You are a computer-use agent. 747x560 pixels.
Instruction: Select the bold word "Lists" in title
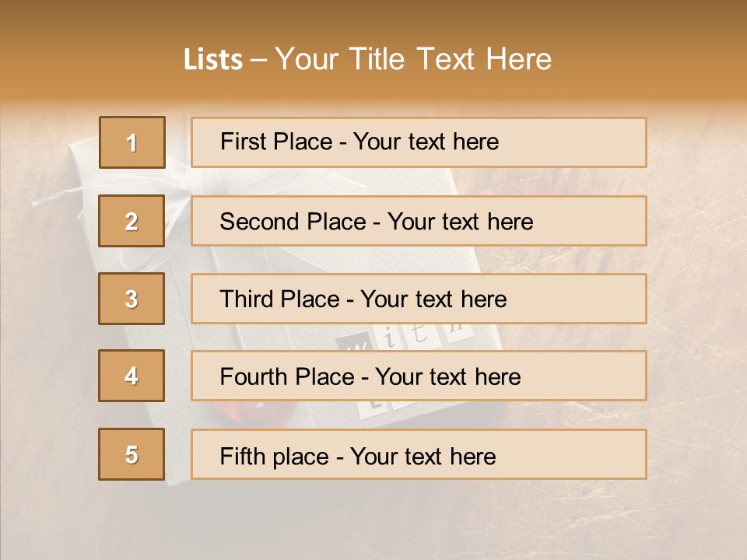[x=213, y=60]
